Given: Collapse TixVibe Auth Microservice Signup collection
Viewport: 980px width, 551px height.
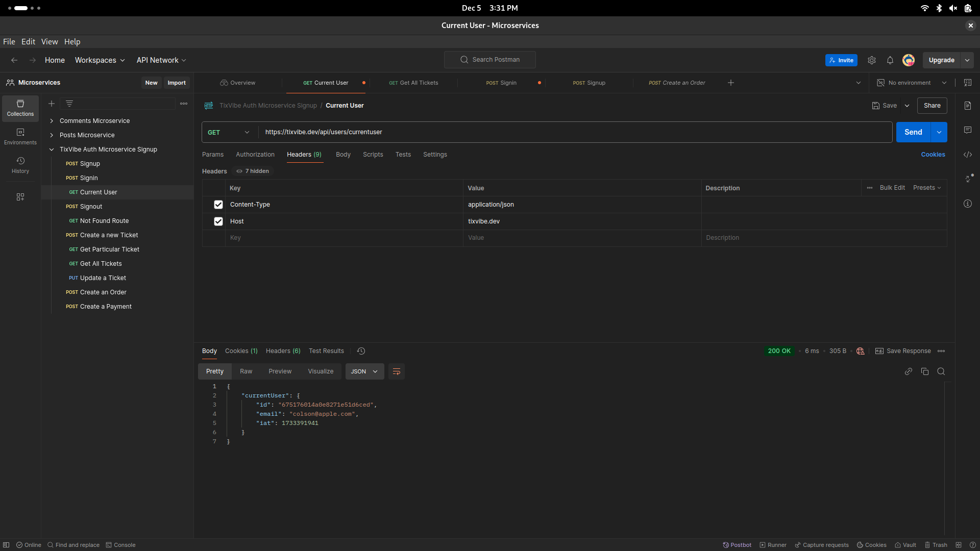Looking at the screenshot, I should pyautogui.click(x=52, y=149).
